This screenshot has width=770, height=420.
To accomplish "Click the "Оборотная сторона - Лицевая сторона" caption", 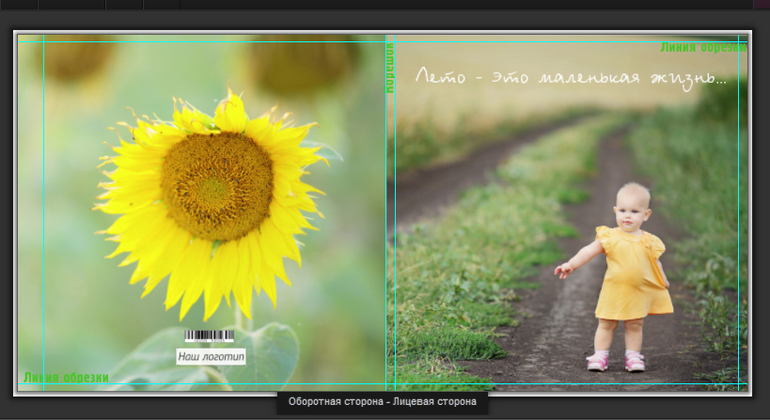I will pos(383,402).
